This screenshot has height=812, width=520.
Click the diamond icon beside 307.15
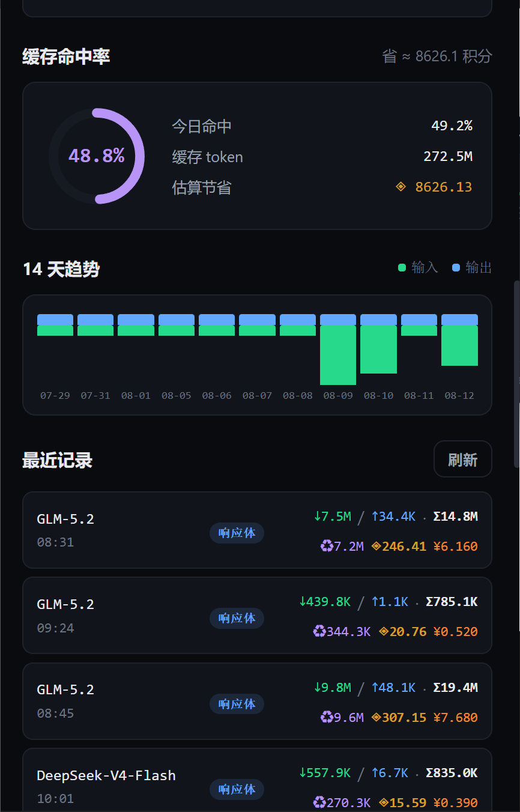pyautogui.click(x=376, y=717)
